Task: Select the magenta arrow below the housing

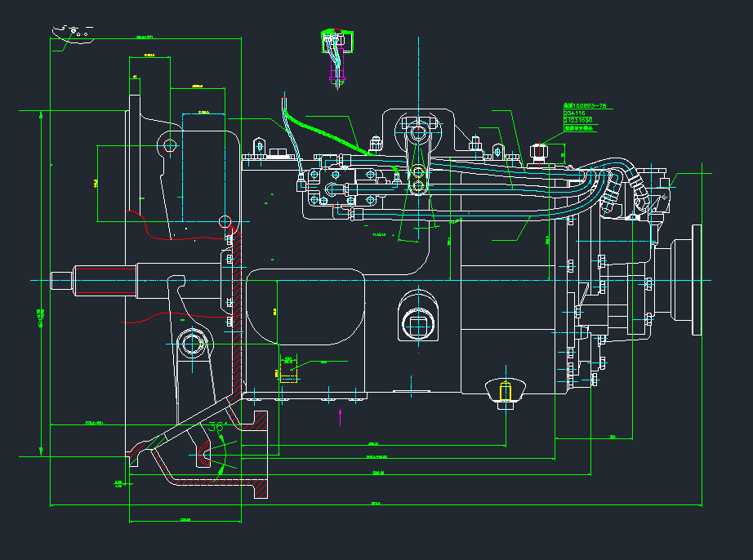Action: tap(340, 417)
